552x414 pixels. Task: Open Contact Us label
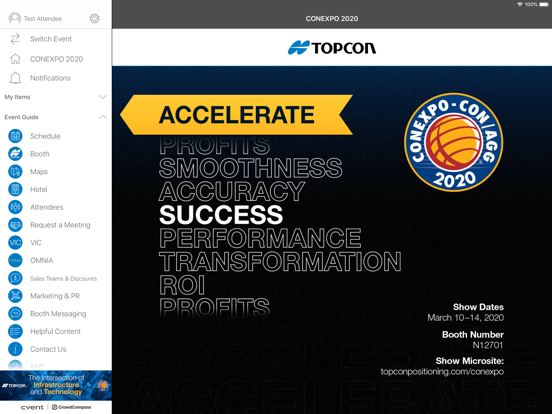[48, 349]
